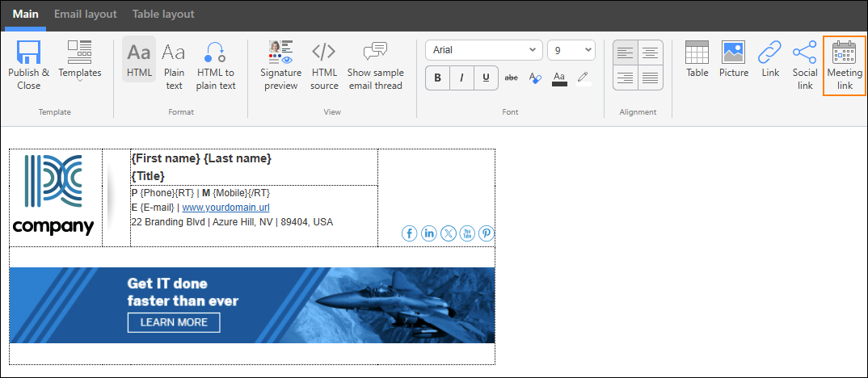868x378 pixels.
Task: Insert a Link
Action: [x=770, y=59]
